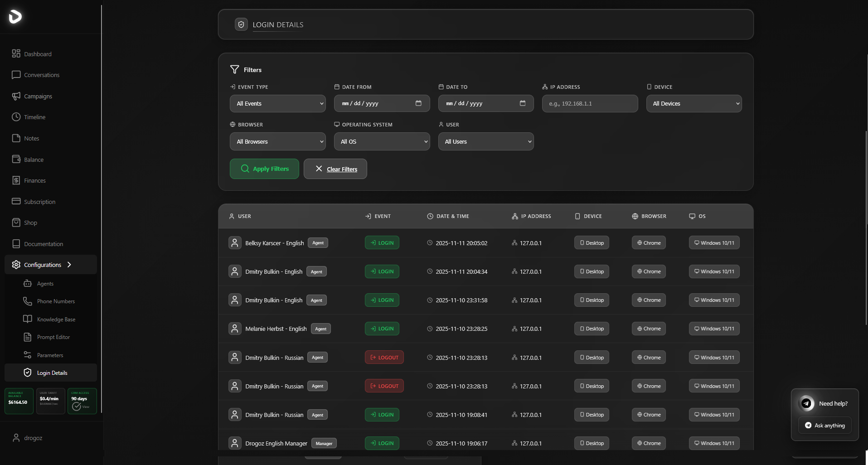The image size is (868, 465).
Task: Open the Subscription section
Action: coord(39,201)
